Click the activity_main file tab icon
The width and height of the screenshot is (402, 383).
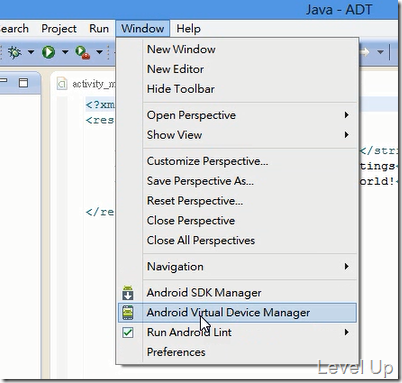pyautogui.click(x=62, y=83)
